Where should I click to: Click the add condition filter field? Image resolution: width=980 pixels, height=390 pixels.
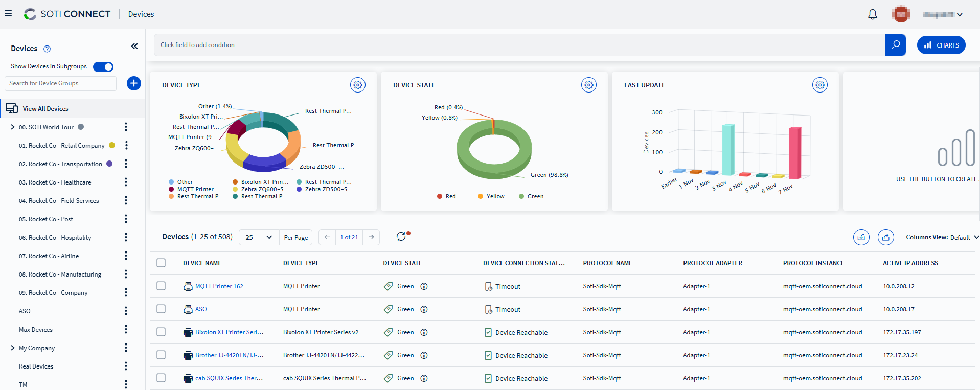pyautogui.click(x=519, y=45)
